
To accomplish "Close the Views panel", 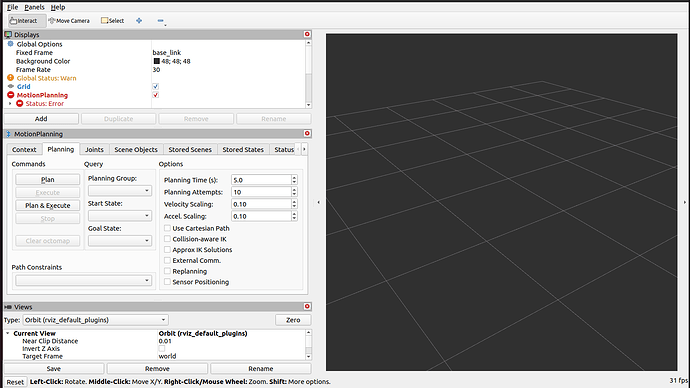I will 307,306.
